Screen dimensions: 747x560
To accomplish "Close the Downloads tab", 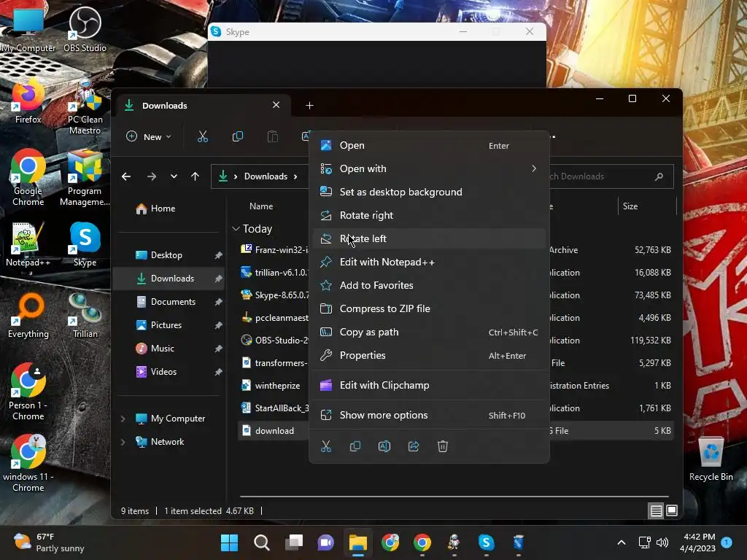I will point(276,105).
